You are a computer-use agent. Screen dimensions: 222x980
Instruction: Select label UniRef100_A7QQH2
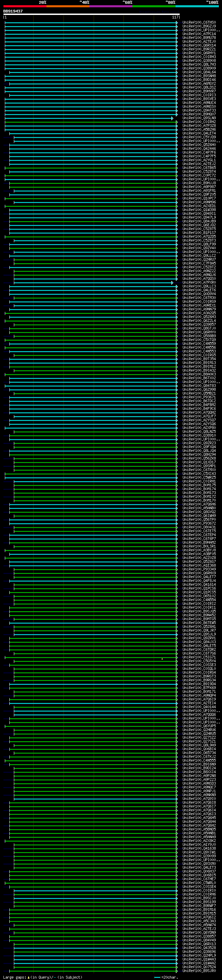(199, 412)
